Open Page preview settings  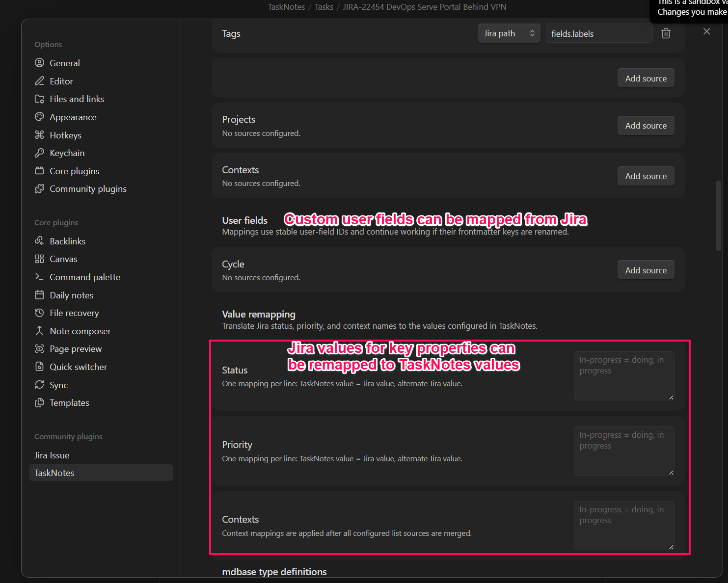click(x=101, y=348)
